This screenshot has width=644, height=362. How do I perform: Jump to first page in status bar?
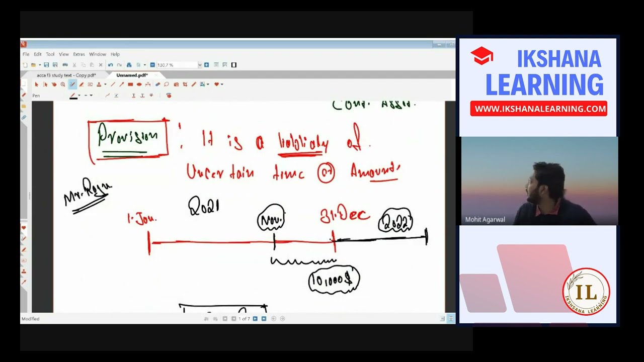point(225,319)
